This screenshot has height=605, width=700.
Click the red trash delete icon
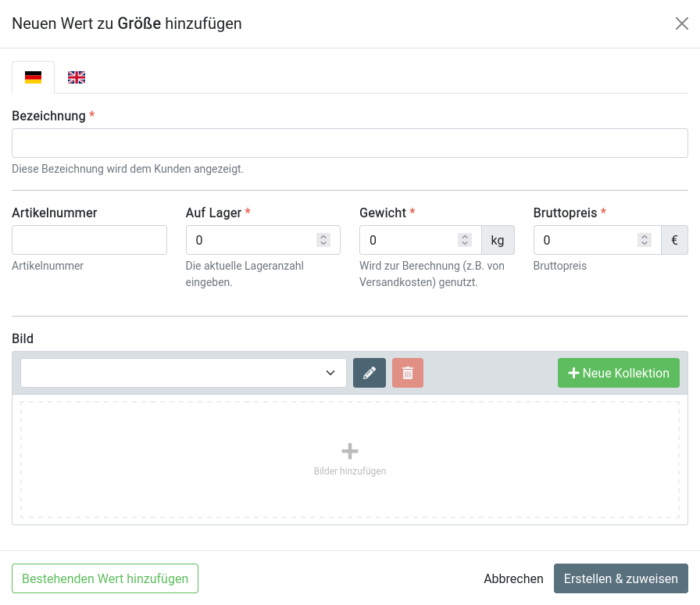408,373
